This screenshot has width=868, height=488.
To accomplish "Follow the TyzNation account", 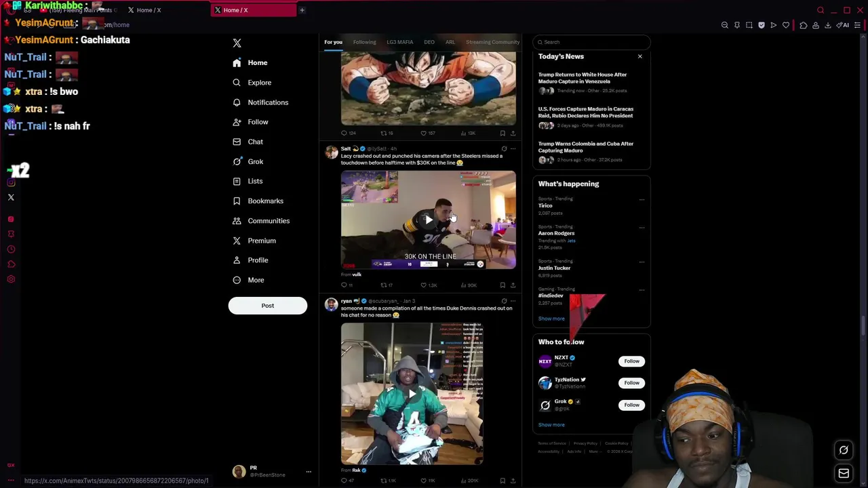I will click(631, 383).
